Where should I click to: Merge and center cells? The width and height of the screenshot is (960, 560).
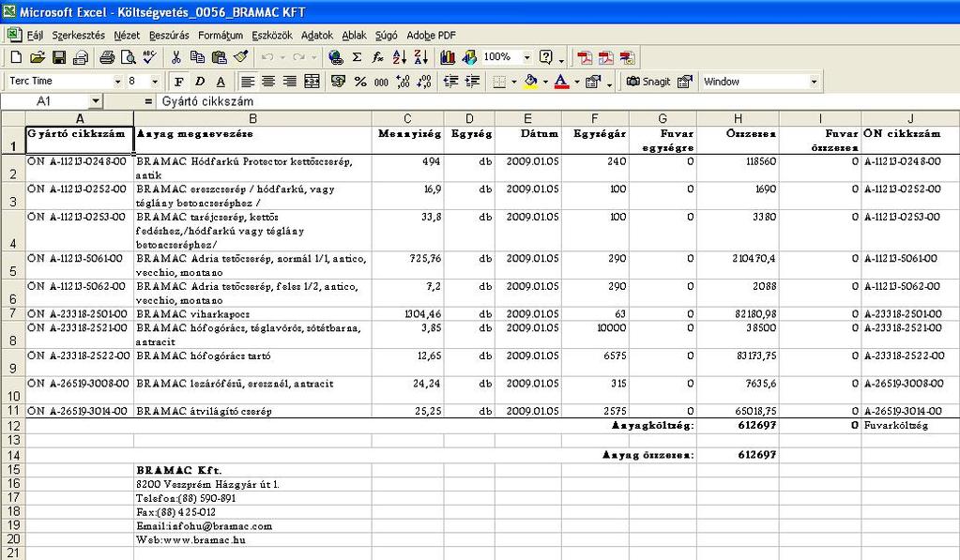312,82
